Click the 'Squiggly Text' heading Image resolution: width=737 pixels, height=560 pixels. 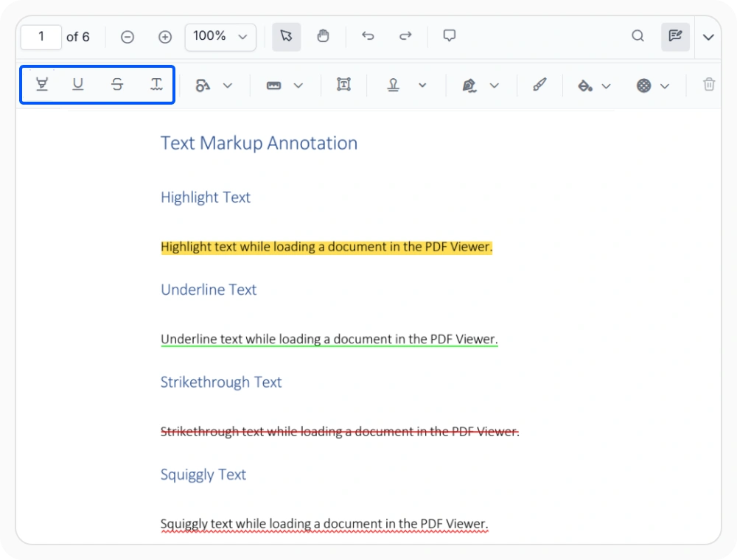click(x=203, y=475)
